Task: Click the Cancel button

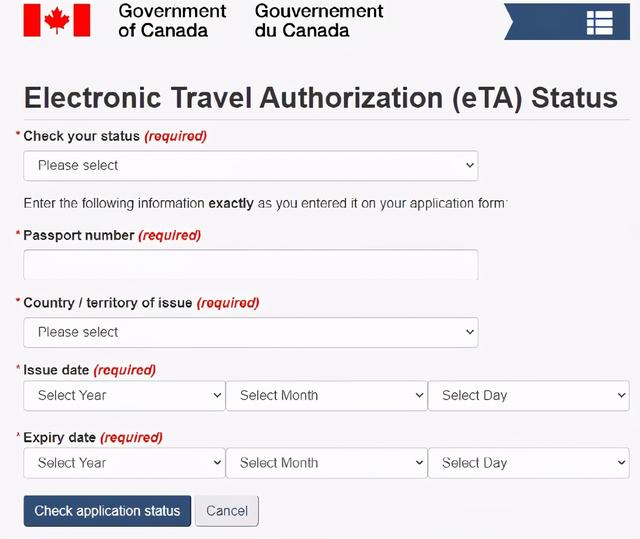Action: 227,511
